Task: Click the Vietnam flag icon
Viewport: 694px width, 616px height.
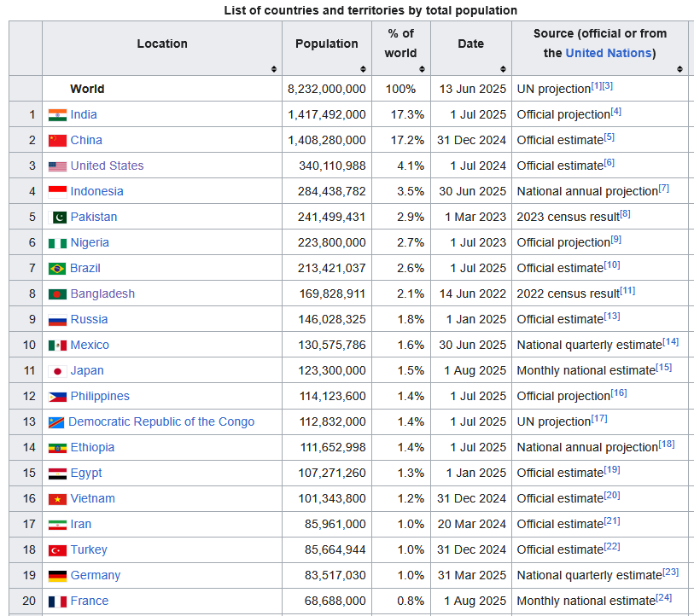Action: (57, 499)
